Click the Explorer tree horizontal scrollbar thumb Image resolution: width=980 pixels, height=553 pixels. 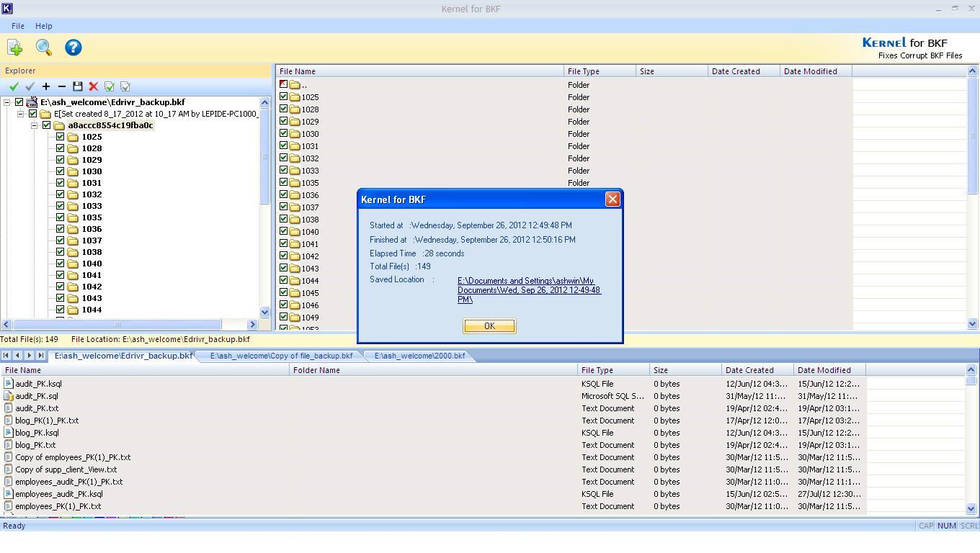point(118,324)
